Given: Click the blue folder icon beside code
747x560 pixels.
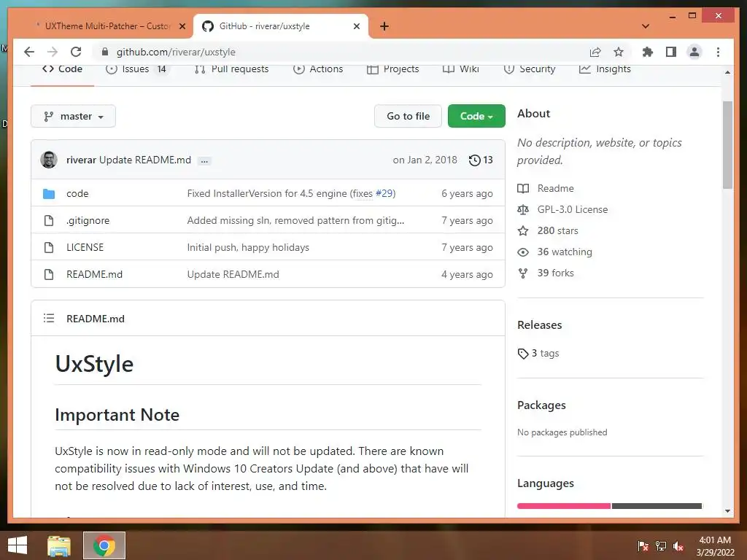Looking at the screenshot, I should [49, 194].
